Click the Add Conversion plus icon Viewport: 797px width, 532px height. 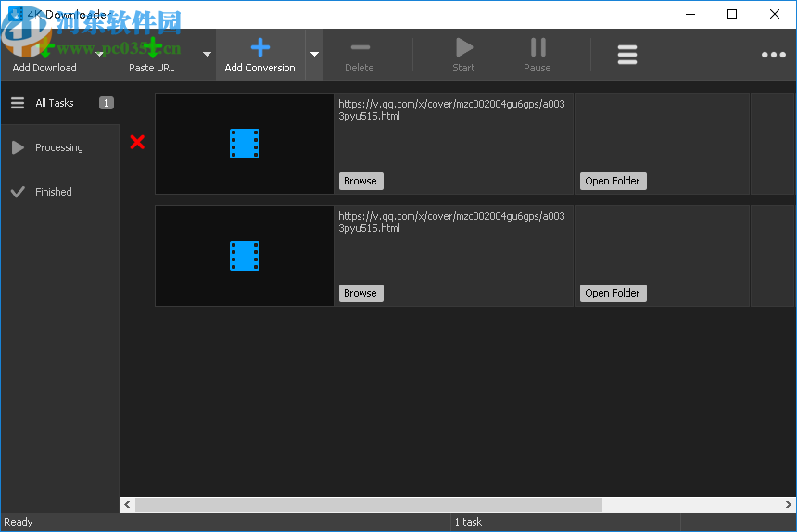(260, 47)
